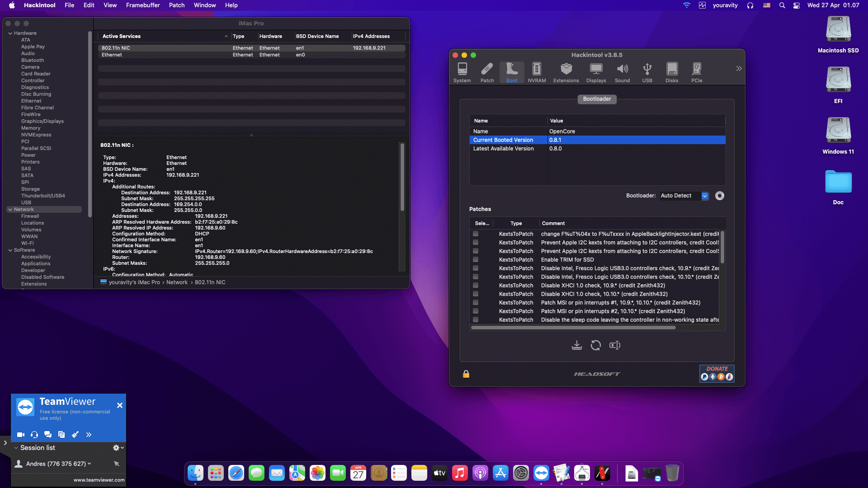The image size is (868, 488).
Task: Open the Help menu
Action: coord(231,5)
